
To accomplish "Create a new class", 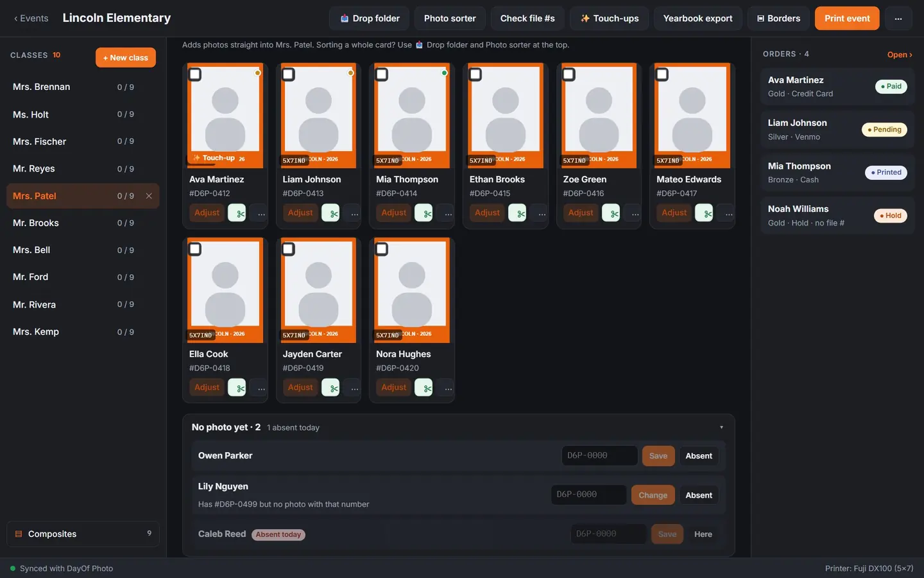I will (x=126, y=57).
